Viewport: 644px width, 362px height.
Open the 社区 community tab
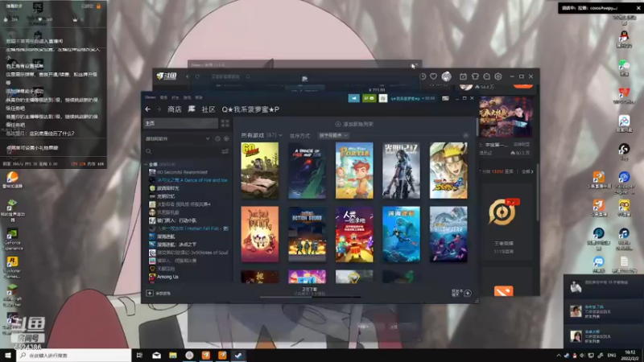tap(208, 109)
